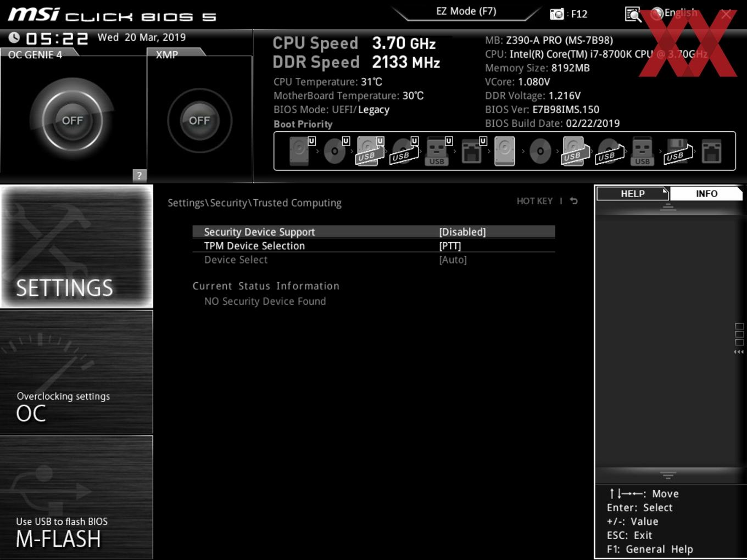
Task: Select the TPM Device Selection row label
Action: pos(254,246)
